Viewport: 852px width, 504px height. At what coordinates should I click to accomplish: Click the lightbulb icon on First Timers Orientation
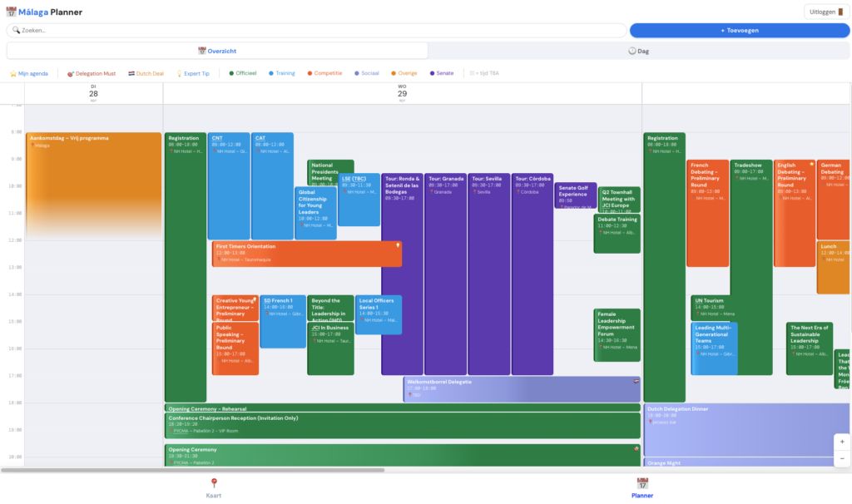coord(398,245)
